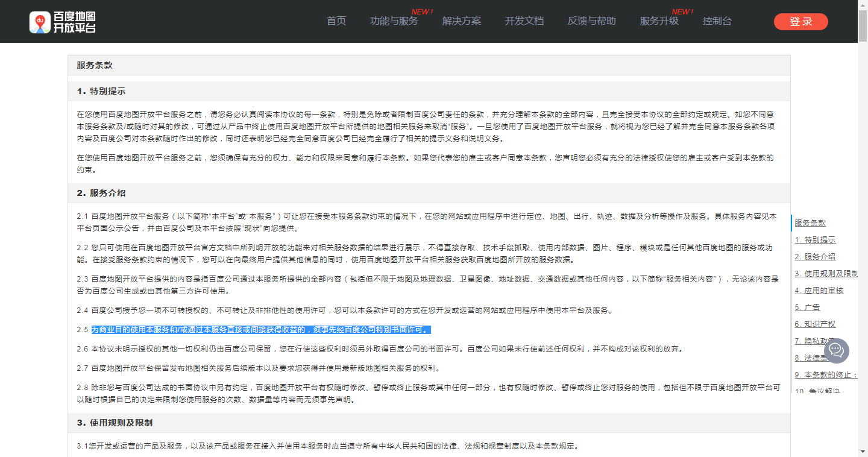The width and height of the screenshot is (868, 457).
Task: Jump to 1. 特别提示 in side index
Action: [x=815, y=240]
